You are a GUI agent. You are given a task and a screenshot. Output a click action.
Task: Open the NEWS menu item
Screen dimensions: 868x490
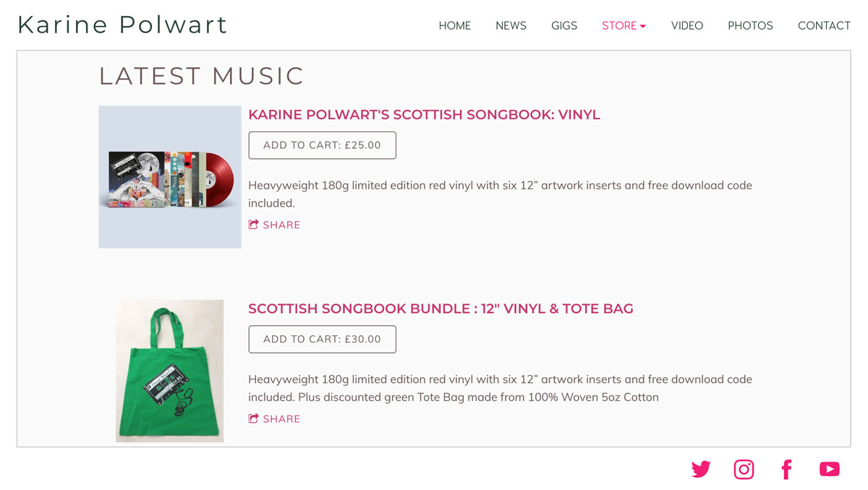coord(511,26)
